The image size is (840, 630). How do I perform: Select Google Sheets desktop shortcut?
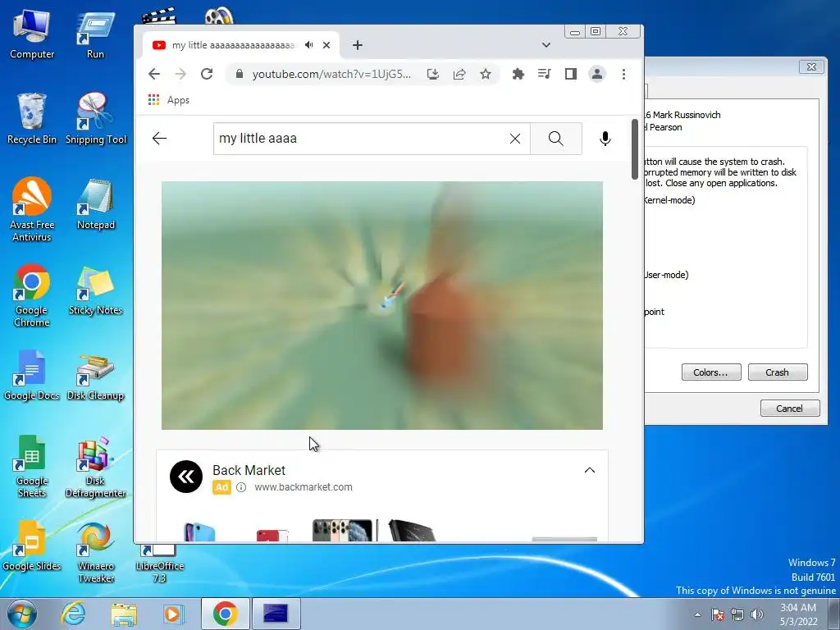(32, 466)
